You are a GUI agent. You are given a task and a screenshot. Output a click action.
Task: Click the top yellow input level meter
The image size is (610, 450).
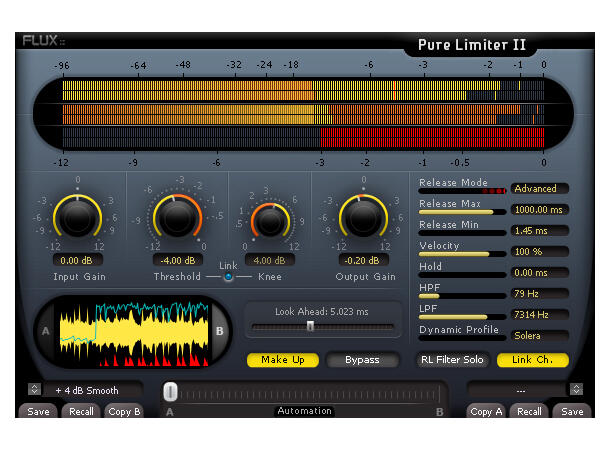(x=303, y=90)
